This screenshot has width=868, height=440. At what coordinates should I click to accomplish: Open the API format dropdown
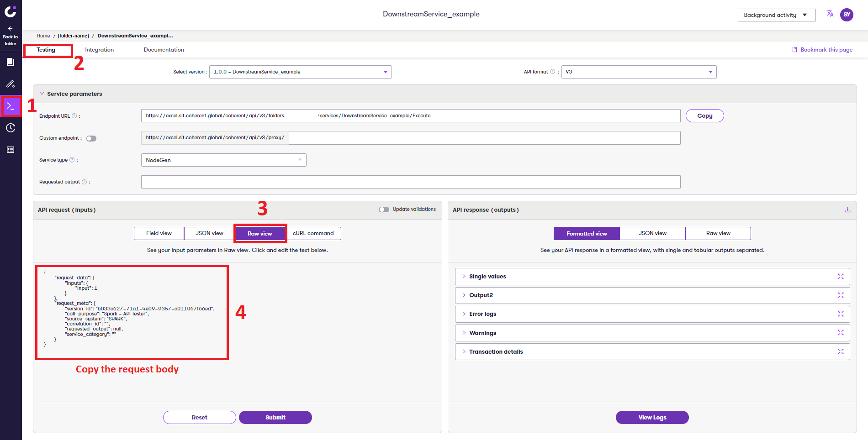tap(638, 72)
